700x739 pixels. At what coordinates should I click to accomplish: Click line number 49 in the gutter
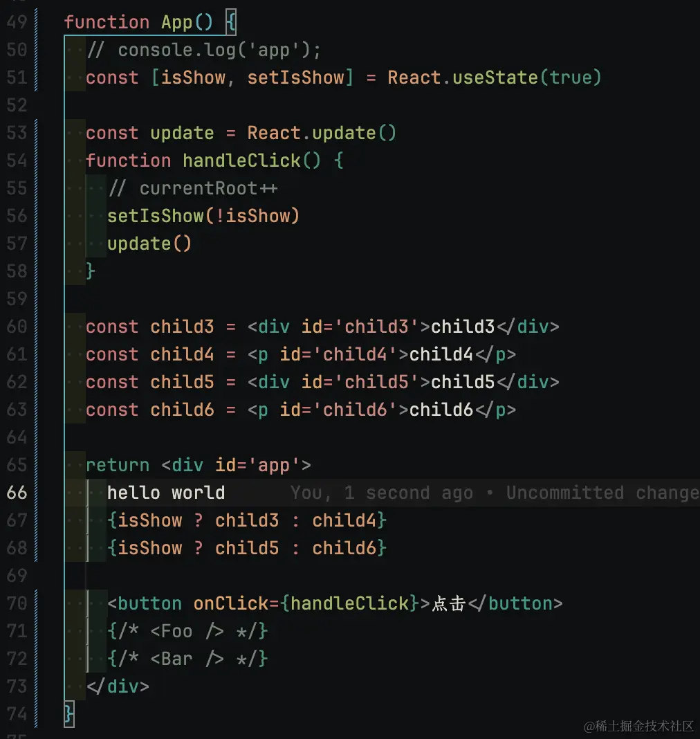[17, 22]
